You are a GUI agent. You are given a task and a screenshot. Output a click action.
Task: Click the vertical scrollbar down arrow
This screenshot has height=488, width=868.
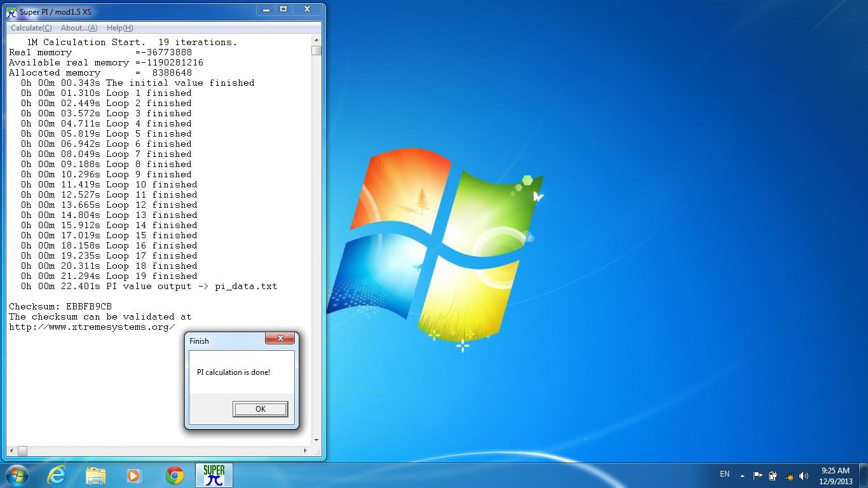click(x=316, y=440)
